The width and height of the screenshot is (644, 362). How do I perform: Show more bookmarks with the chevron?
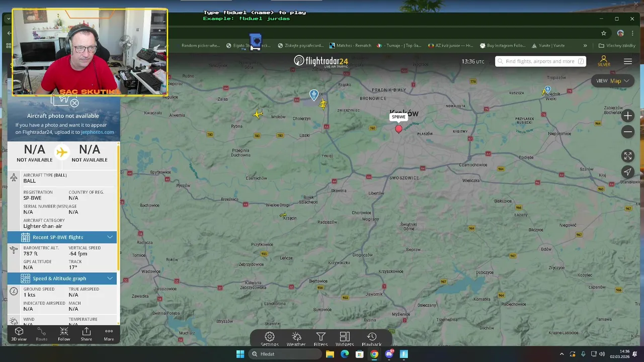[x=585, y=45]
